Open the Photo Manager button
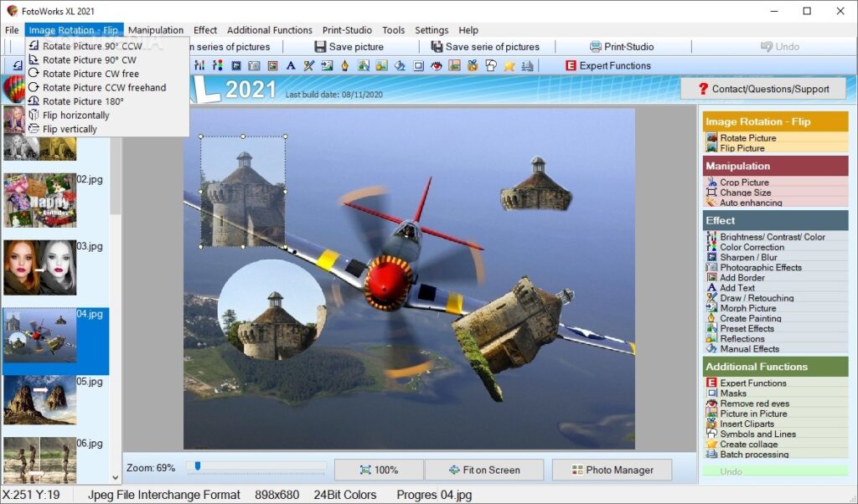Screen dimensions: 858x504 click(612, 470)
